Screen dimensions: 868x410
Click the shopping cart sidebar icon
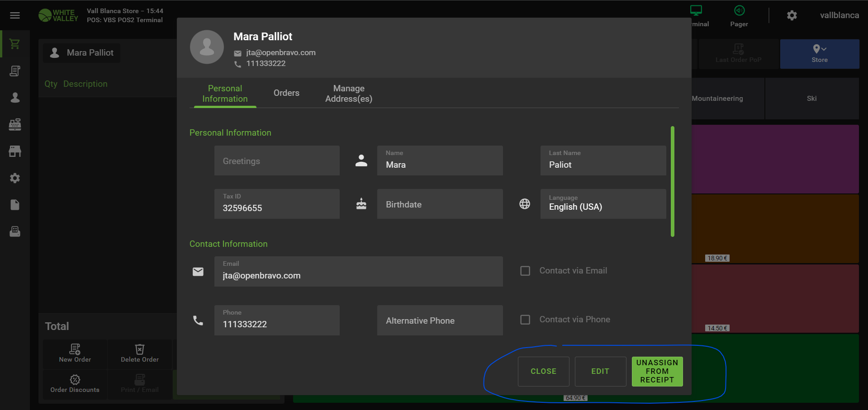[x=15, y=44]
